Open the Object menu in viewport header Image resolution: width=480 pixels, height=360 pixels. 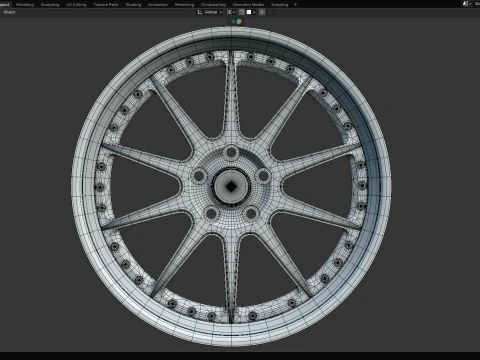click(9, 12)
